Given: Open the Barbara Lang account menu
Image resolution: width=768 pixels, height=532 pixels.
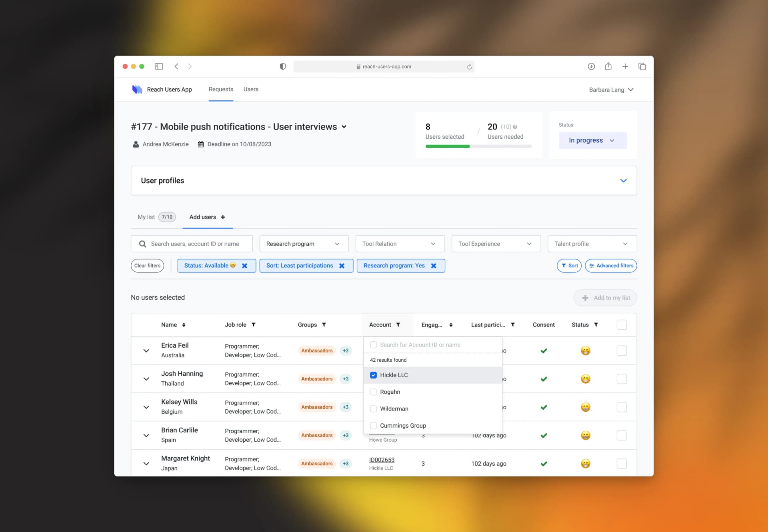Looking at the screenshot, I should 611,90.
